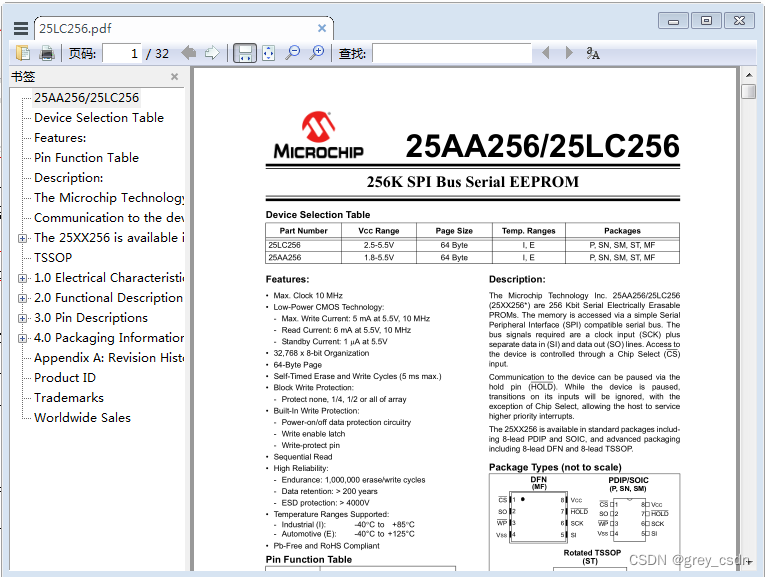The width and height of the screenshot is (765, 577).
Task: Click the find text search box
Action: [x=452, y=53]
